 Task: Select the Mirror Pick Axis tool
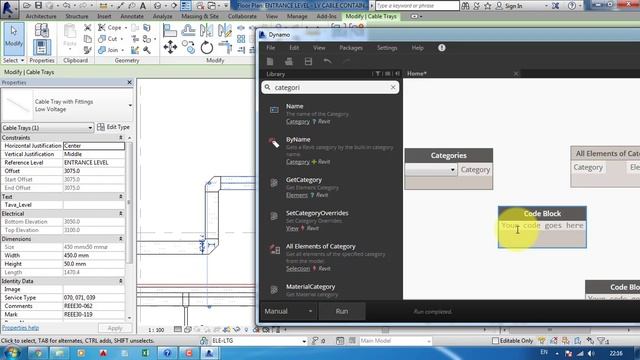[207, 30]
